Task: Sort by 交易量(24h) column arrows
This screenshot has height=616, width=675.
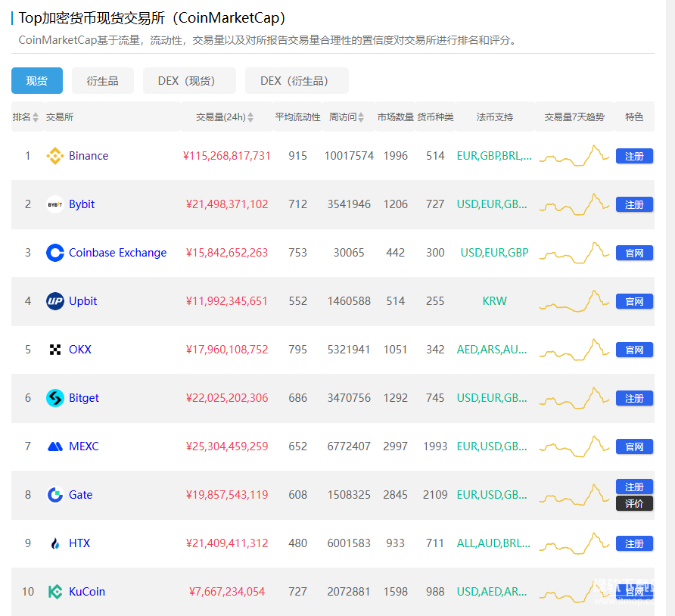Action: [250, 117]
